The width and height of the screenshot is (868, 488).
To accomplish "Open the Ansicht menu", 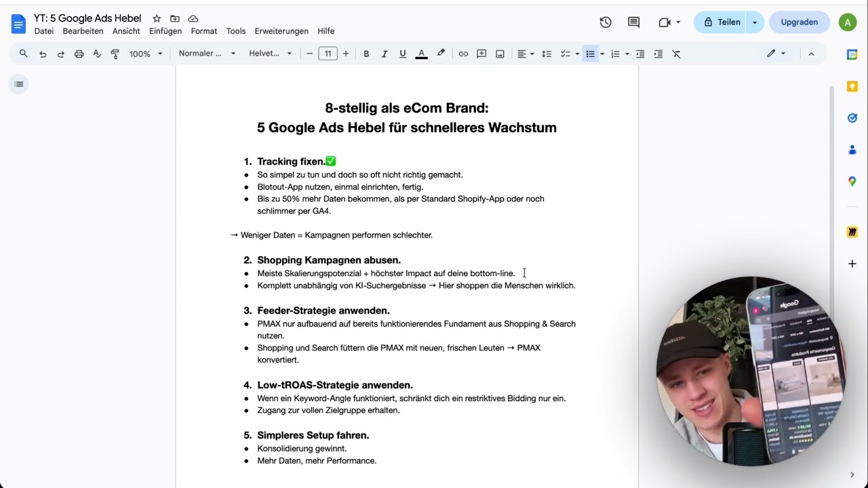I will click(126, 31).
